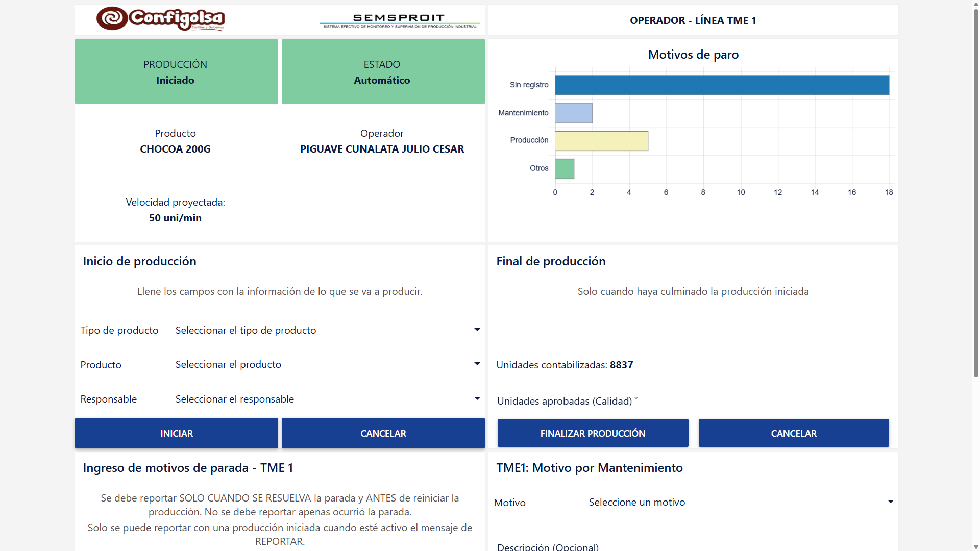This screenshot has width=980, height=551.
Task: Click the SEMSPROIT system logo
Action: [399, 20]
